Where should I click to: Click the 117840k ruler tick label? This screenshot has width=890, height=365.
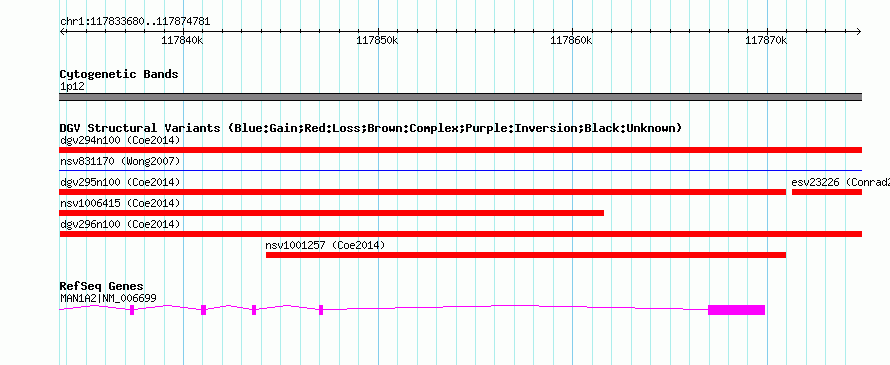click(183, 40)
